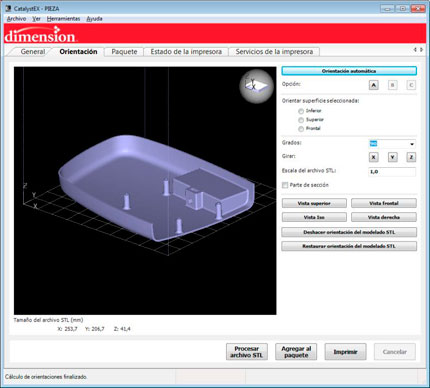
Task: Rotate the model around Z axis
Action: click(x=411, y=157)
